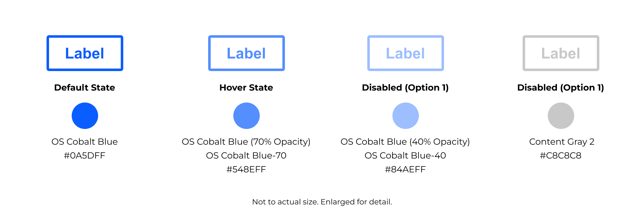
Task: Click the Default State heading
Action: point(85,87)
